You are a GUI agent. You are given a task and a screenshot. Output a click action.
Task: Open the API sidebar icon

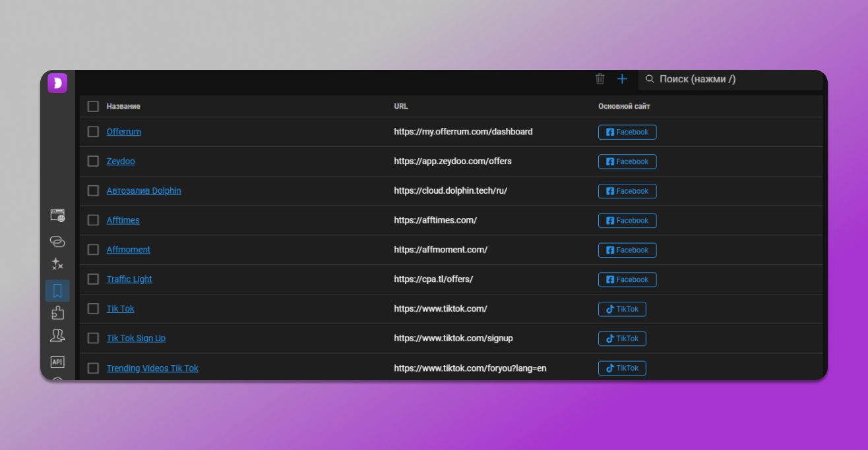point(57,362)
